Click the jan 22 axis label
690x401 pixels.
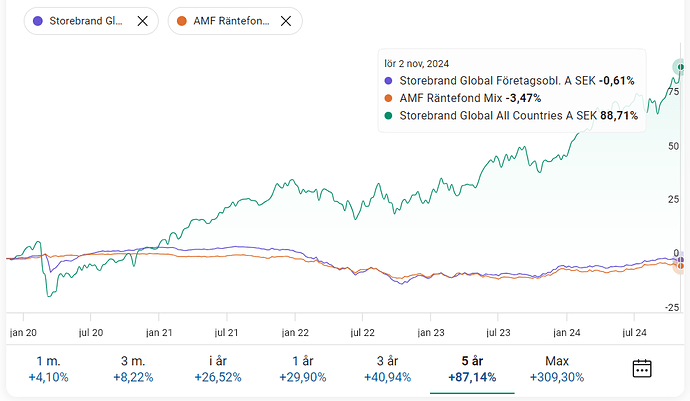pos(295,332)
